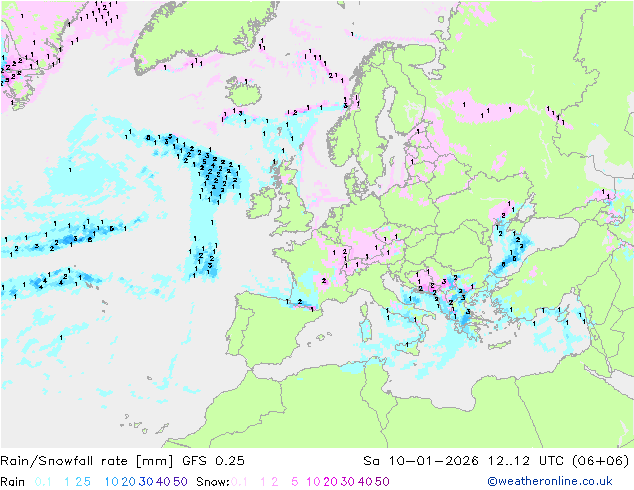This screenshot has width=634, height=490.
Task: Click the 'Rain/Snowfall rate [mm]' title text
Action: tap(87, 461)
